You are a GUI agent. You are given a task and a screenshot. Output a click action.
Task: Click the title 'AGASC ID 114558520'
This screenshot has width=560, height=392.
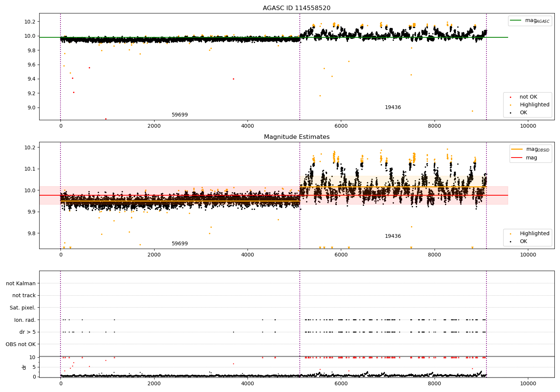point(296,8)
